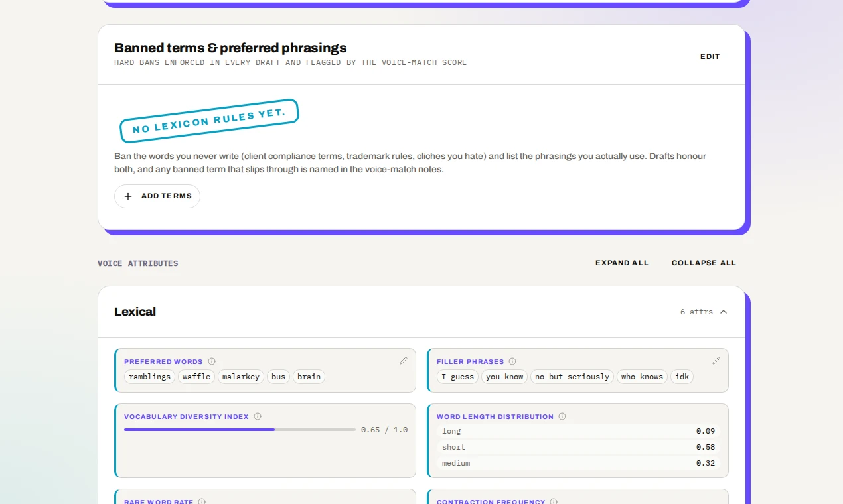Open info icon beside Filler Phrases

(x=512, y=361)
